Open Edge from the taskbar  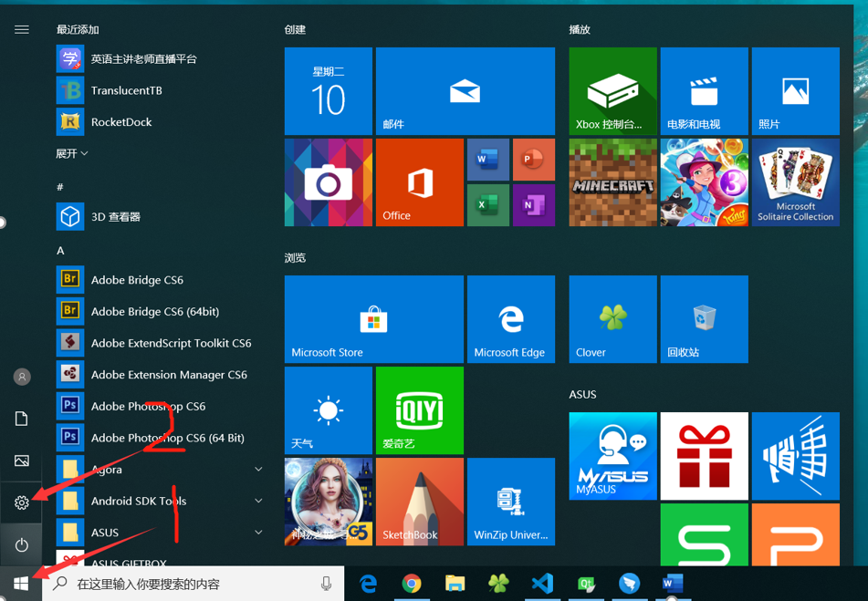(368, 584)
